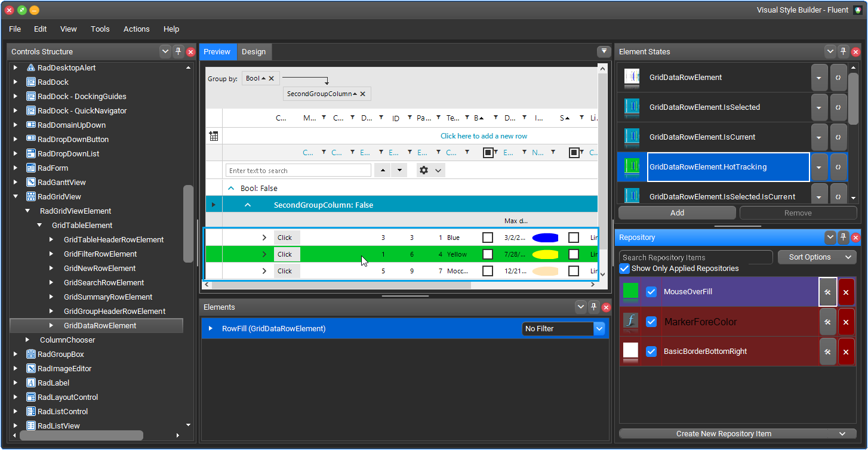Click Create New Repository Item
This screenshot has height=450, width=868.
coord(738,434)
